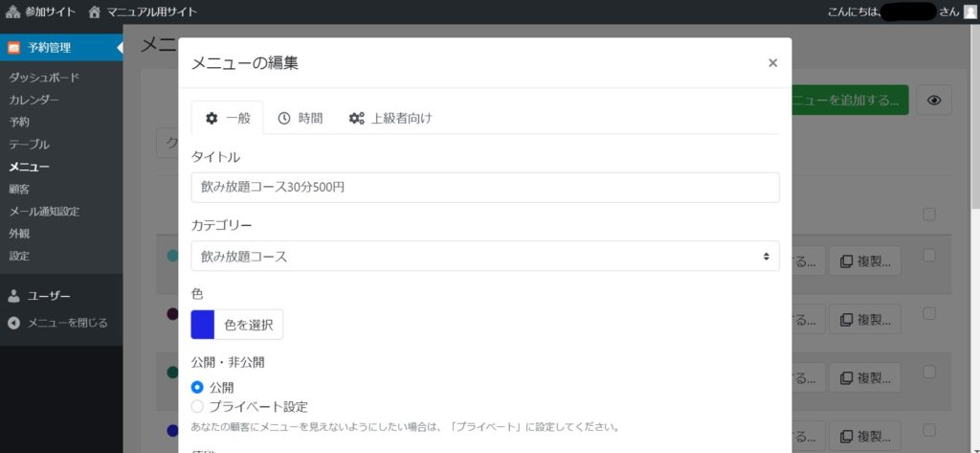Click the cogs icon on 上級者向け tab
Image resolution: width=980 pixels, height=453 pixels.
(357, 118)
